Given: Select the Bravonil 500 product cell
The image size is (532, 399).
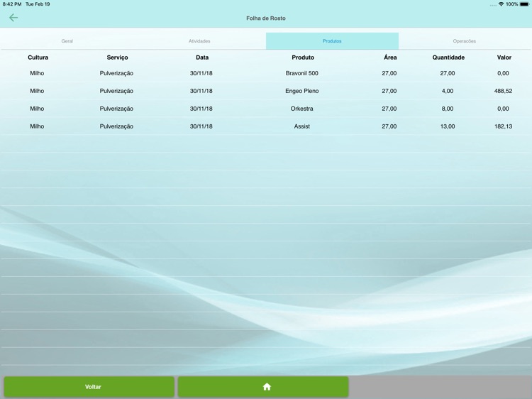Looking at the screenshot, I should click(302, 73).
